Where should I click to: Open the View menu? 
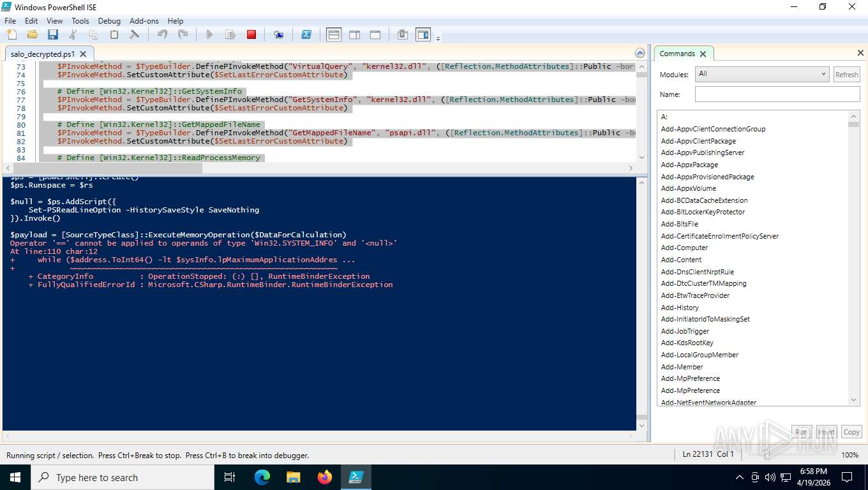(x=55, y=20)
